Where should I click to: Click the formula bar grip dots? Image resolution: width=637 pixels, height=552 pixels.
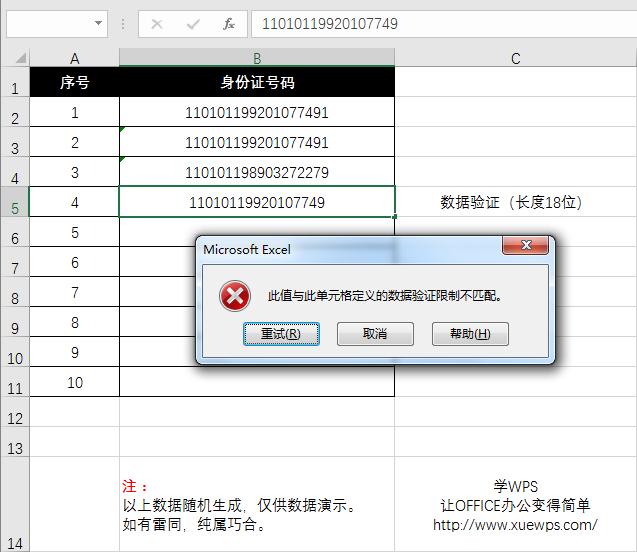point(123,24)
